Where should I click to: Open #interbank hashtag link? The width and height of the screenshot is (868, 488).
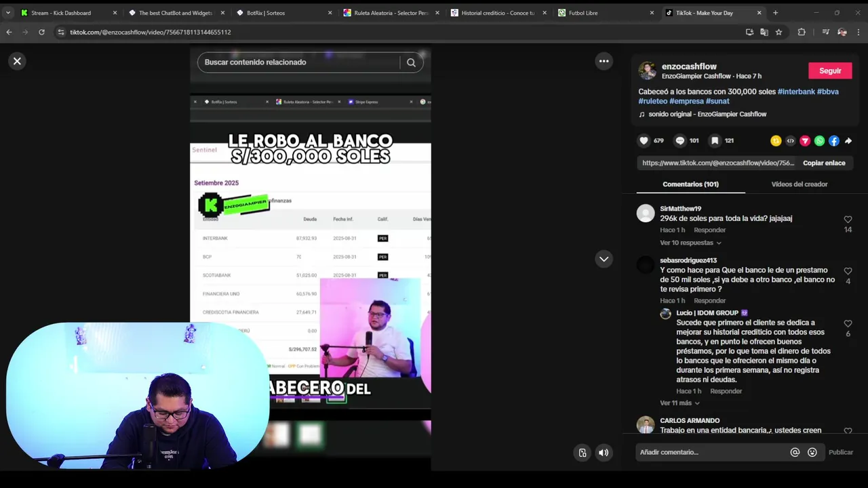(x=796, y=91)
